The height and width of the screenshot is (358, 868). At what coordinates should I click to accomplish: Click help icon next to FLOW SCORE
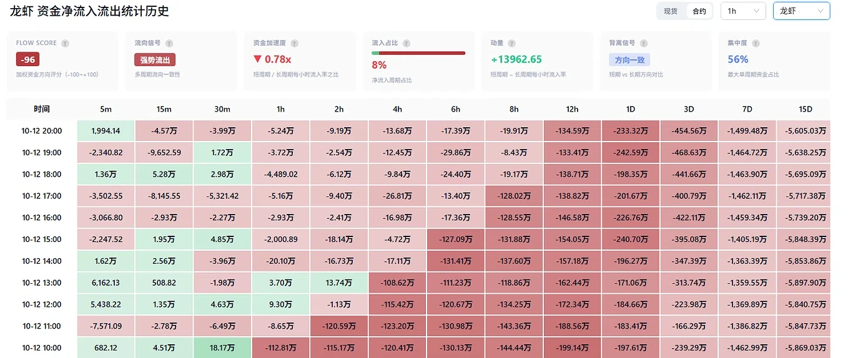pos(65,44)
